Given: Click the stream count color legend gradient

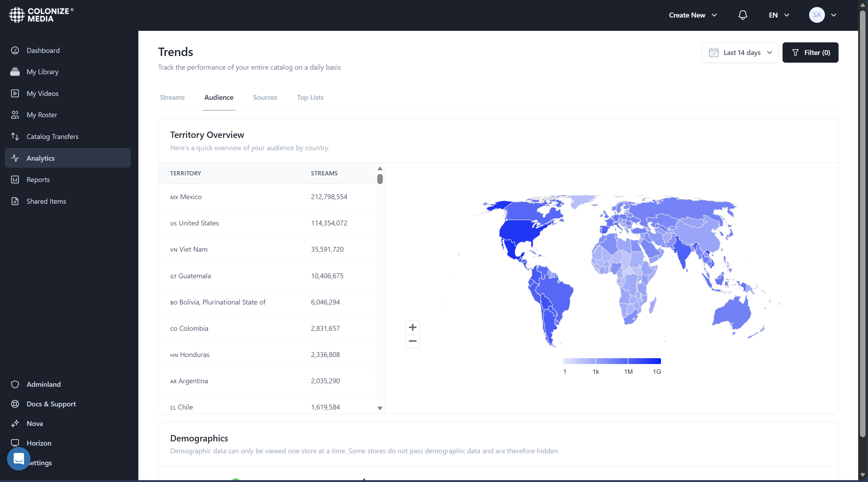Looking at the screenshot, I should click(x=612, y=361).
